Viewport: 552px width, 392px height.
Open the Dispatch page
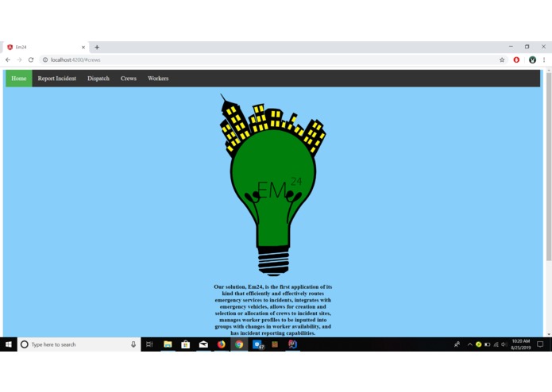[x=98, y=79]
